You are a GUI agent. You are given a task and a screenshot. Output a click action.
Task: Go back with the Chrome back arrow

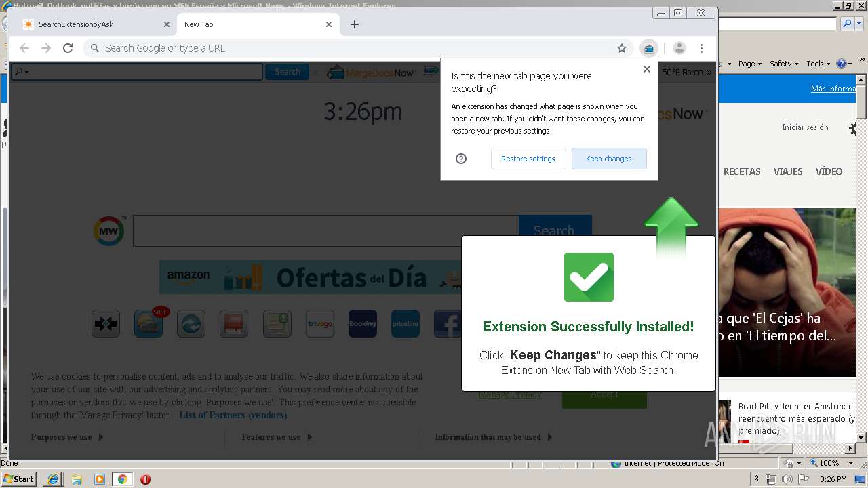24,48
